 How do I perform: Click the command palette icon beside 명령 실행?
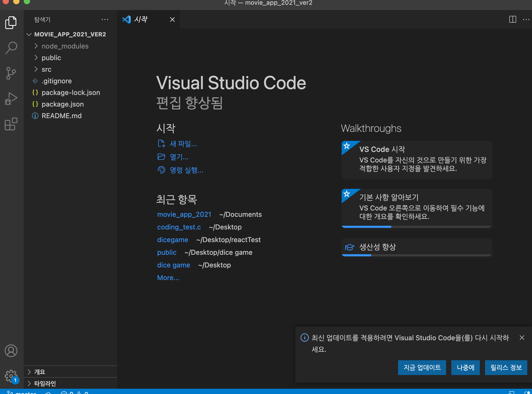point(161,170)
